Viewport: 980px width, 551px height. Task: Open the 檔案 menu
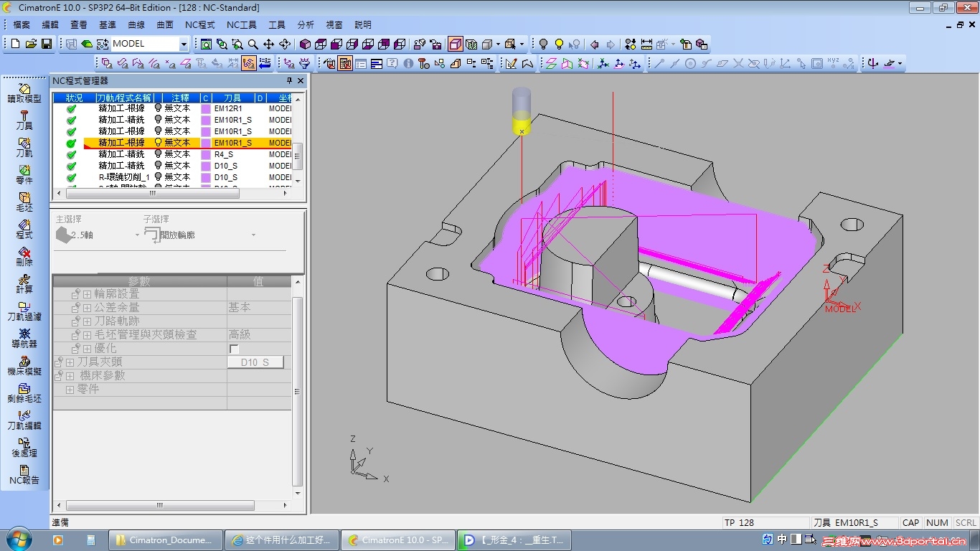[22, 24]
